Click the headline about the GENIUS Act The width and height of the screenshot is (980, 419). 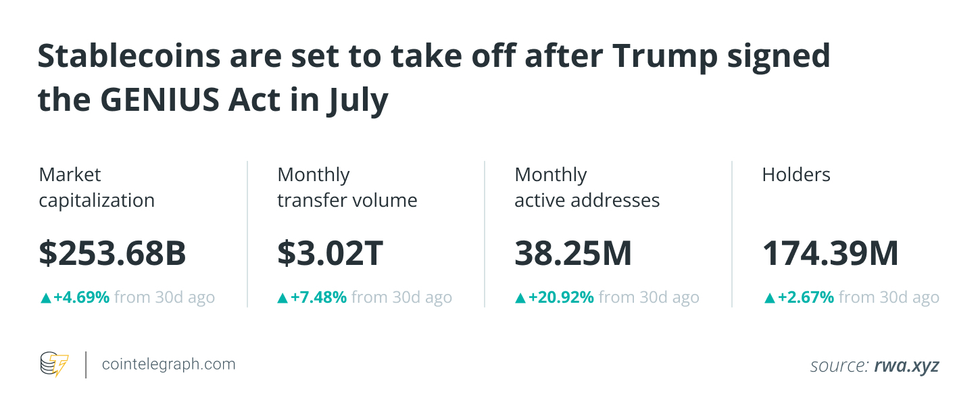(433, 78)
